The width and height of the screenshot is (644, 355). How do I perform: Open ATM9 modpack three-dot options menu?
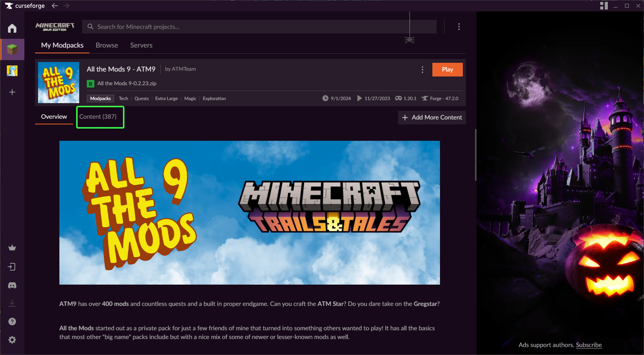point(422,70)
